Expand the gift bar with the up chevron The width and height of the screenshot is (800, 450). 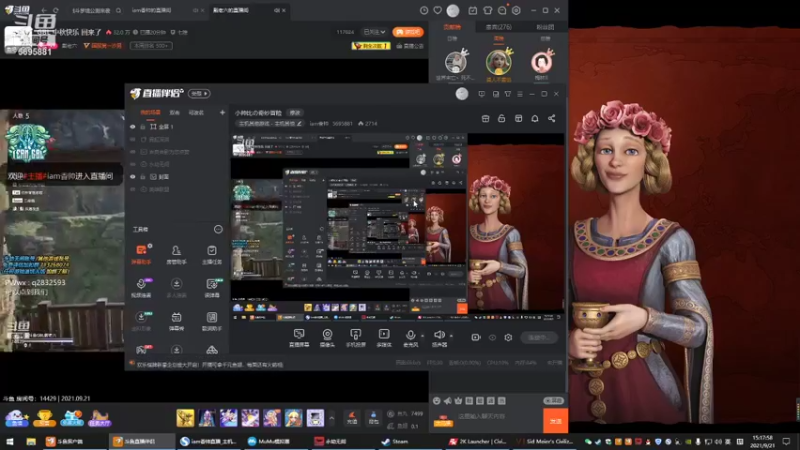click(332, 418)
